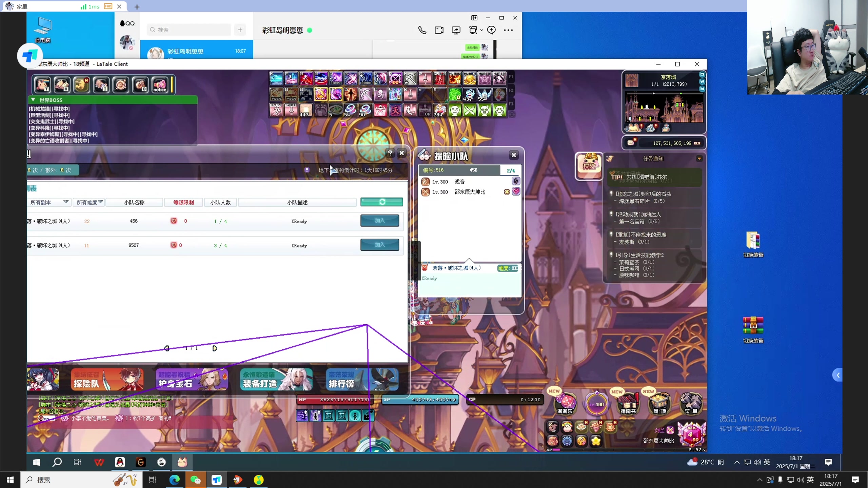Go to previous page of squad list

[x=167, y=348]
